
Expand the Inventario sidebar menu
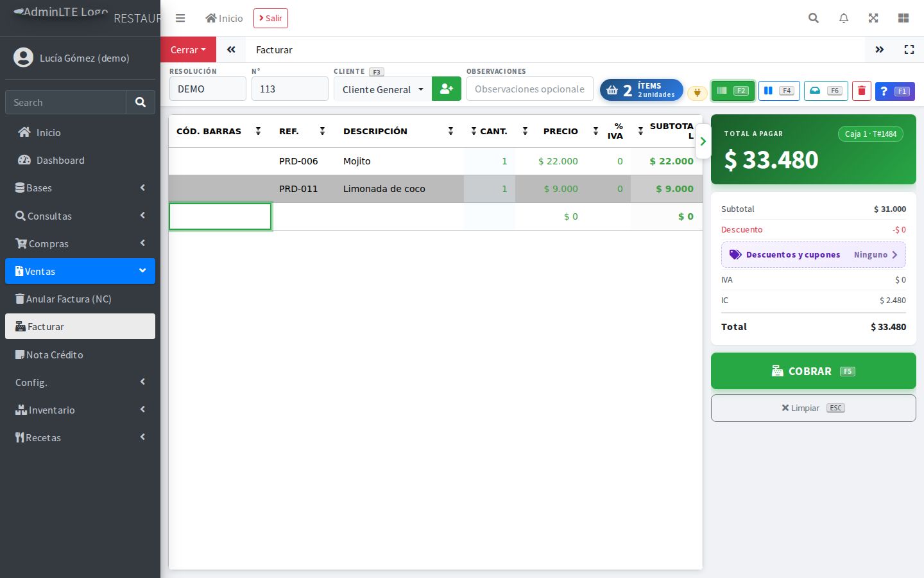pyautogui.click(x=80, y=410)
